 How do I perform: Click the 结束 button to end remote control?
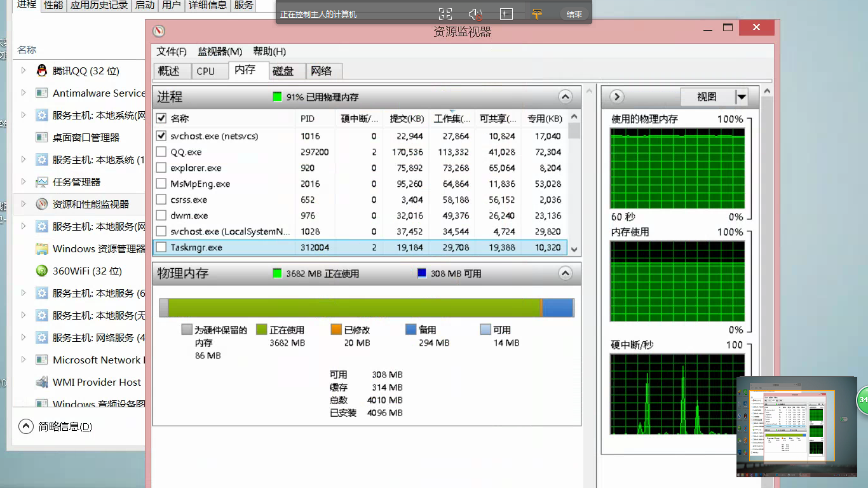pos(574,14)
